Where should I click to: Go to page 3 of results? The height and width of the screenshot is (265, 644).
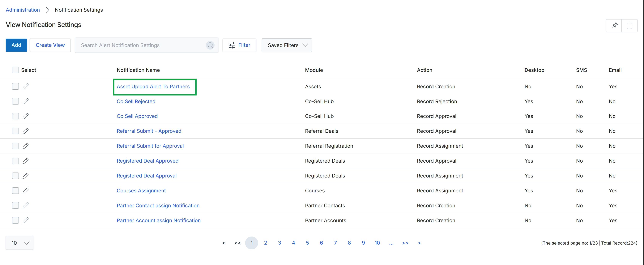pyautogui.click(x=279, y=243)
